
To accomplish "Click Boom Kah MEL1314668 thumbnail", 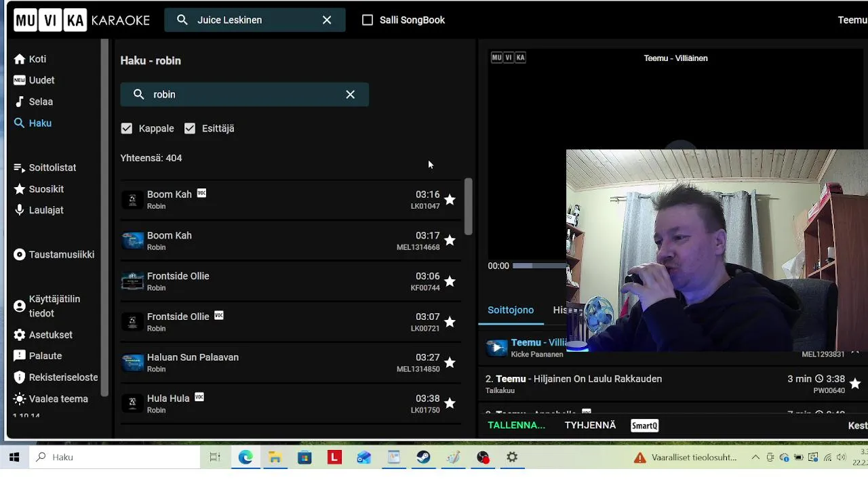I will [132, 241].
